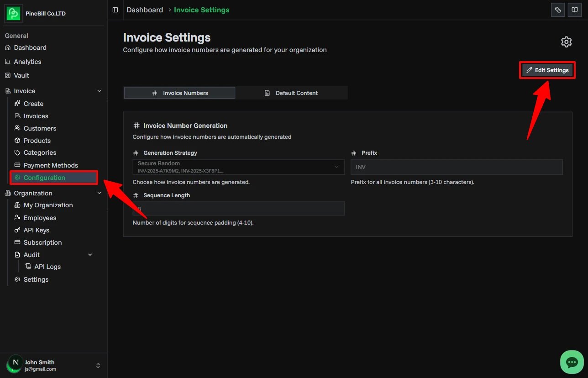Expand the Audit submenu
Screen dimensions: 588x378
pos(89,255)
